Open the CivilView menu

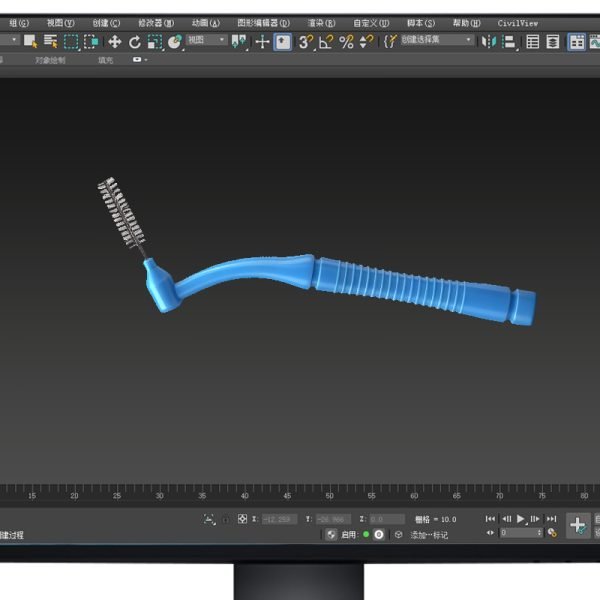pos(518,23)
